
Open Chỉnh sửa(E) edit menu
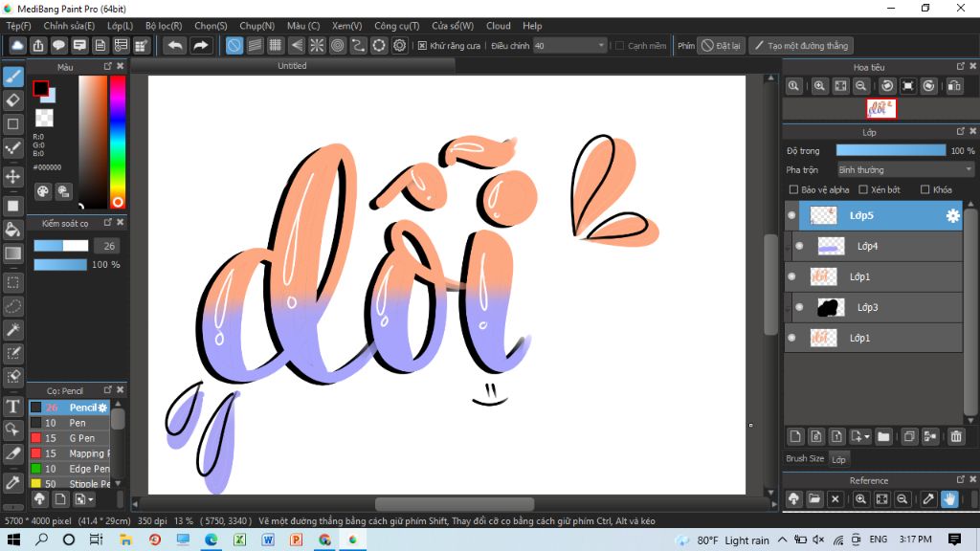(x=69, y=26)
